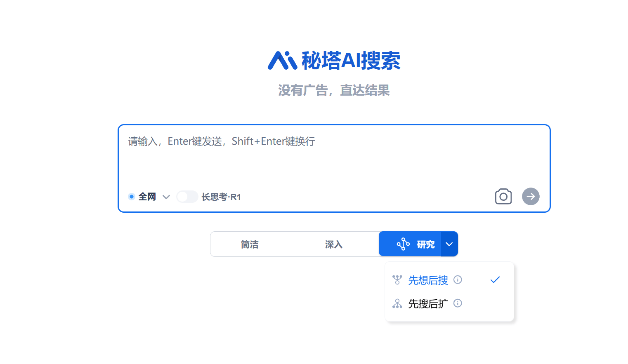
Task: Choose 先搜后扩 from the menu
Action: [x=428, y=304]
